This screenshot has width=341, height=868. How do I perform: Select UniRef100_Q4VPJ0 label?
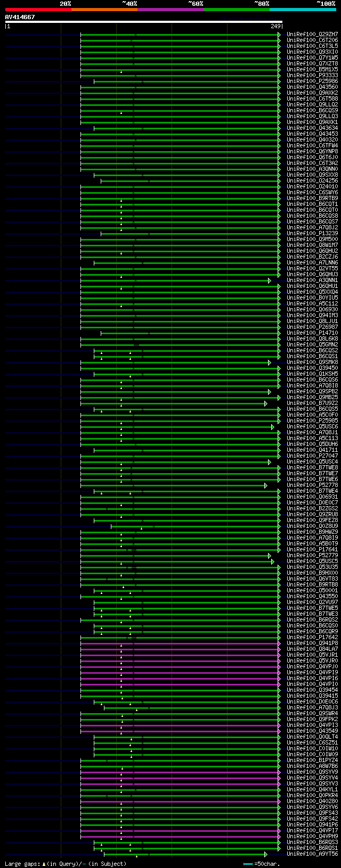[x=312, y=667]
